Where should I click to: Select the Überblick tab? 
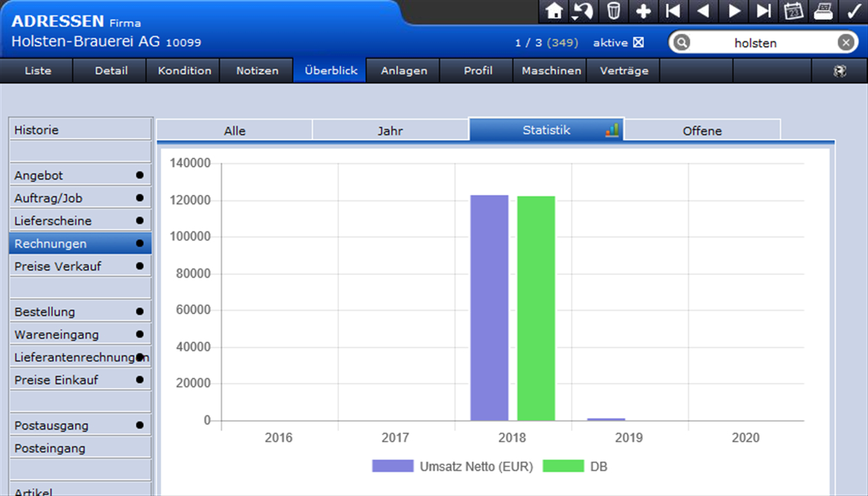(331, 70)
